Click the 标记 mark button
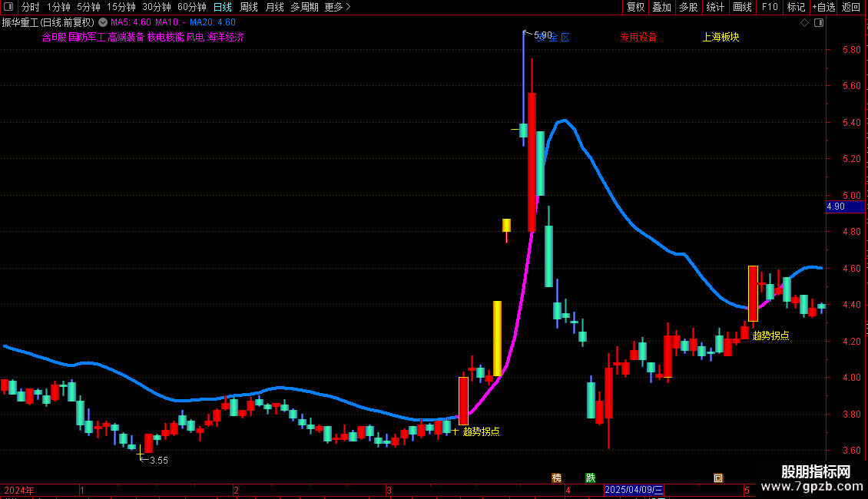This screenshot has height=499, width=868. pyautogui.click(x=796, y=7)
